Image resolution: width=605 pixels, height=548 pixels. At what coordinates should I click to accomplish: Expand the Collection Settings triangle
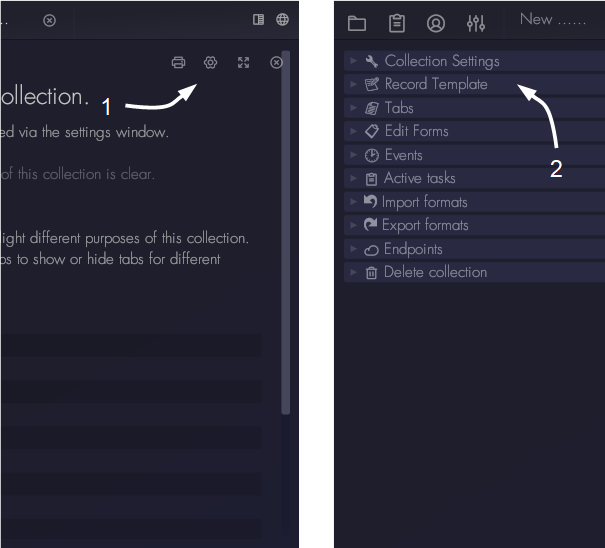[x=353, y=61]
